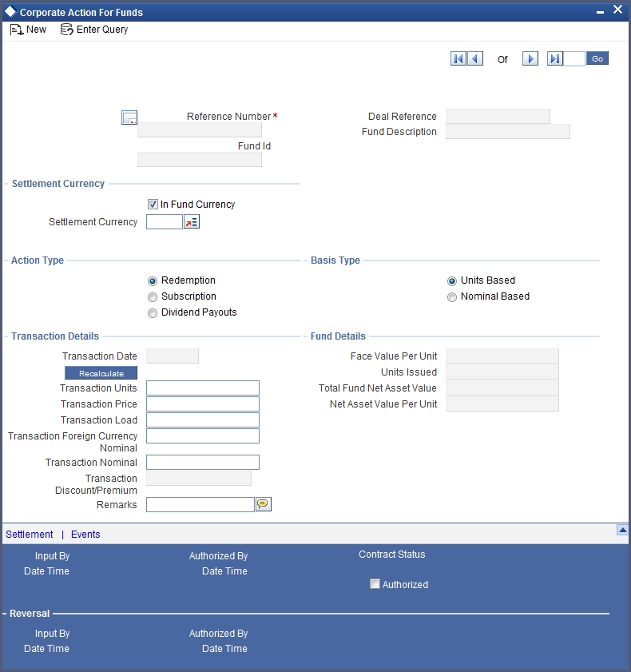Minimize the Corporate Action window
This screenshot has width=631, height=672.
(600, 12)
